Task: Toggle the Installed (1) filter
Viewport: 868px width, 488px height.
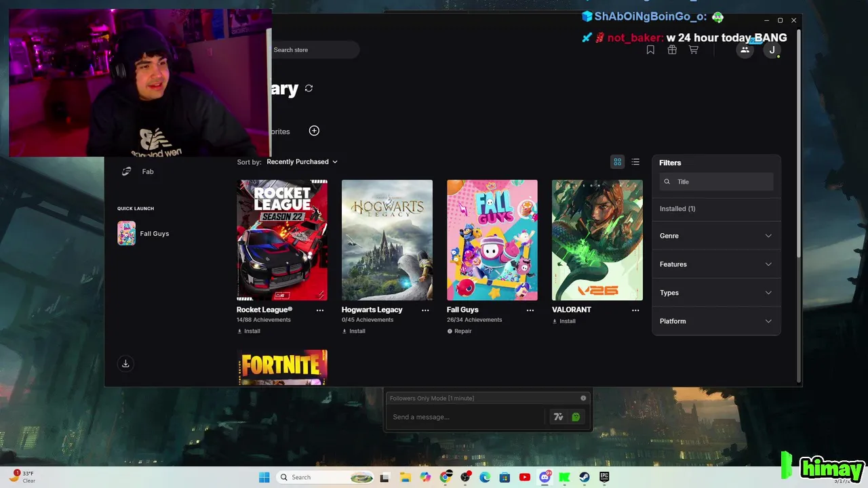Action: pos(677,209)
